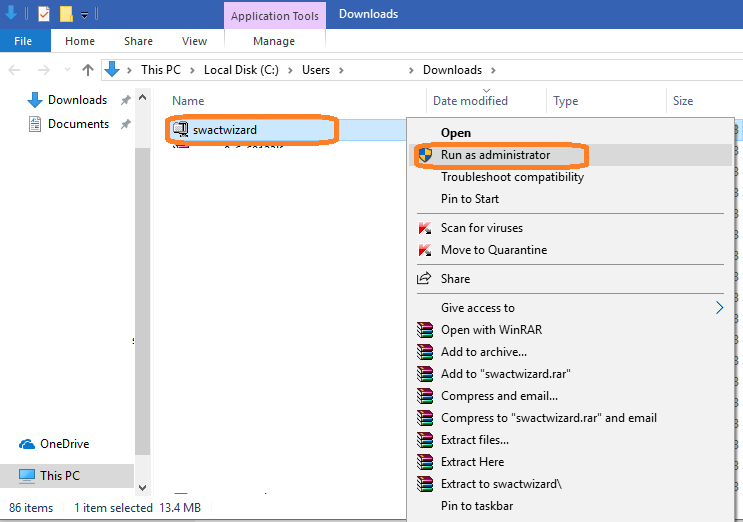Click the Downloads icon in address bar
743x522 pixels.
click(x=112, y=70)
